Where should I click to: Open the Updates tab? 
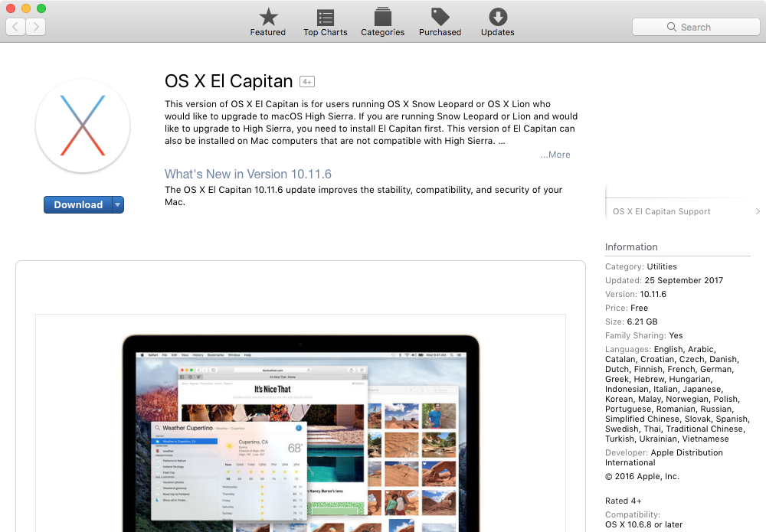[x=497, y=22]
